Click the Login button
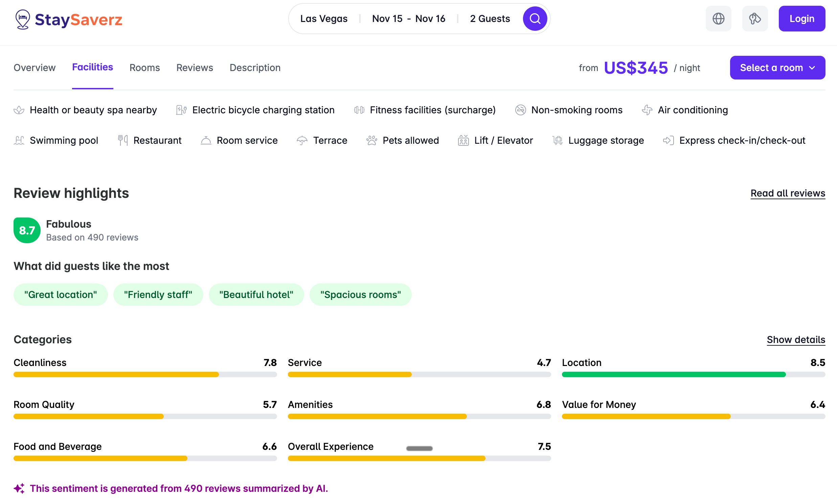 [x=801, y=19]
